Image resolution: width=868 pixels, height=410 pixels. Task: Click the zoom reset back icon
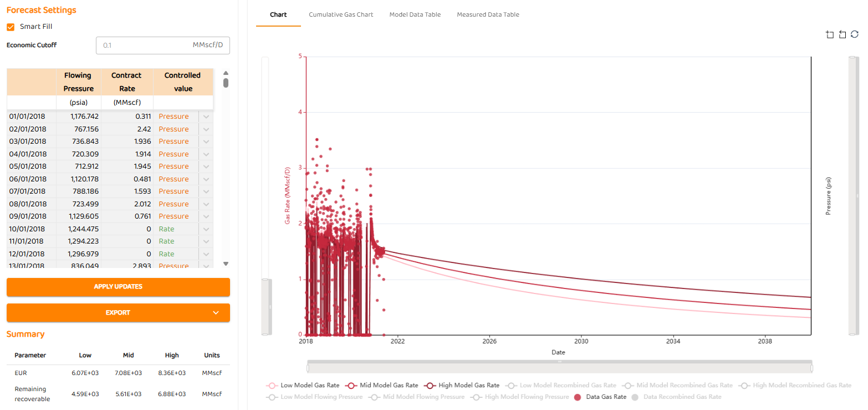(842, 34)
